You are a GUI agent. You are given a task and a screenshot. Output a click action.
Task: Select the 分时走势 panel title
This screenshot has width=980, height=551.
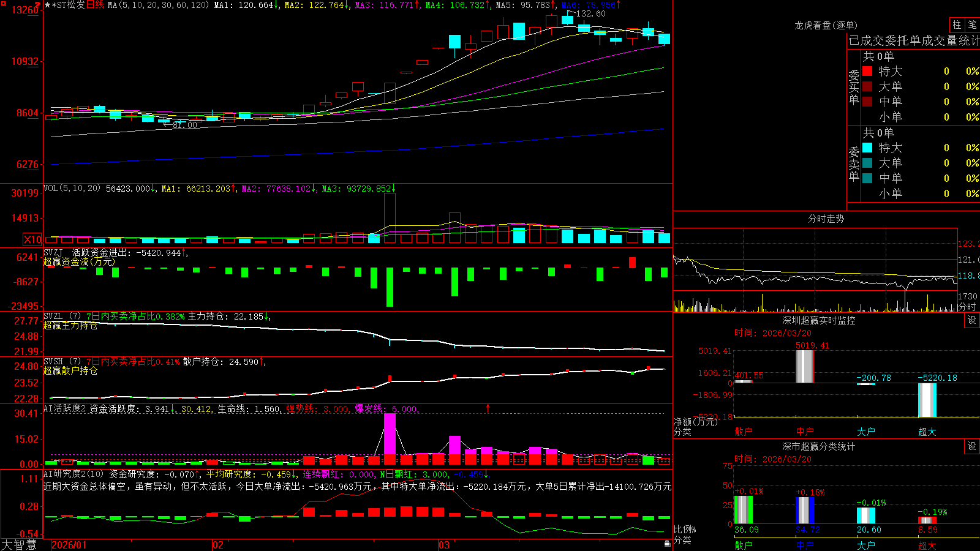(x=826, y=219)
